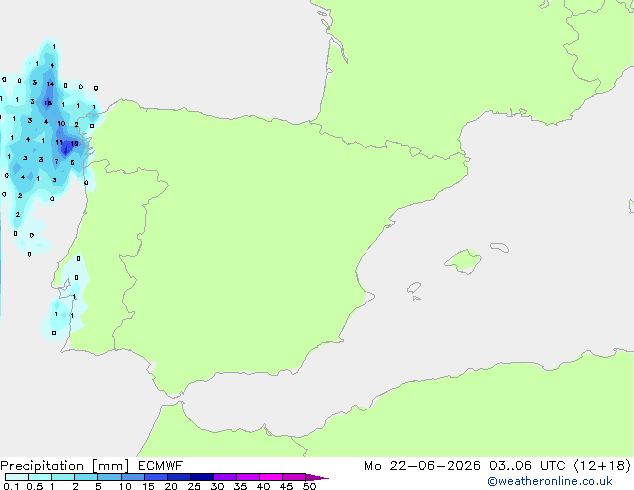Viewport: 634px width, 490px height.
Task: Click the 25–30 mm dark navy swatch
Action: (x=202, y=477)
